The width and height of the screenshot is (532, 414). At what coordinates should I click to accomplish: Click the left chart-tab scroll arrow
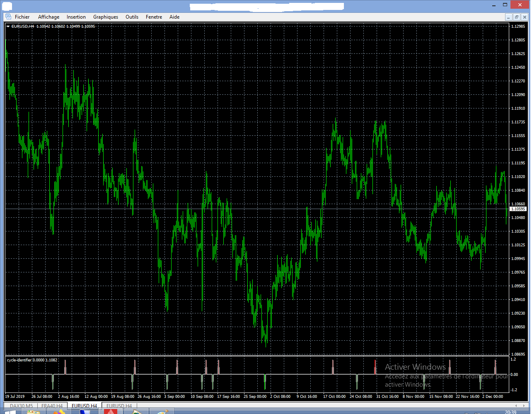point(515,406)
